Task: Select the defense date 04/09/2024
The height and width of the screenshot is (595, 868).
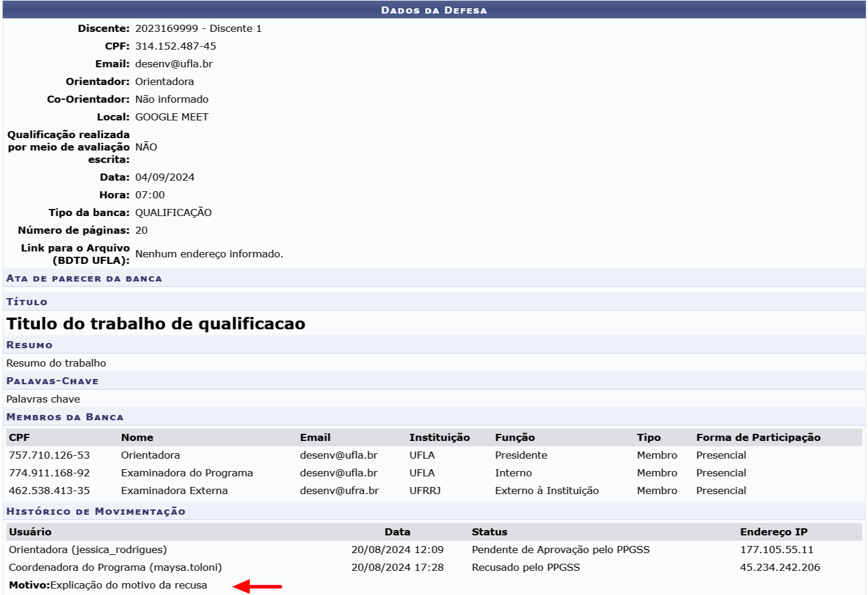Action: click(x=165, y=177)
